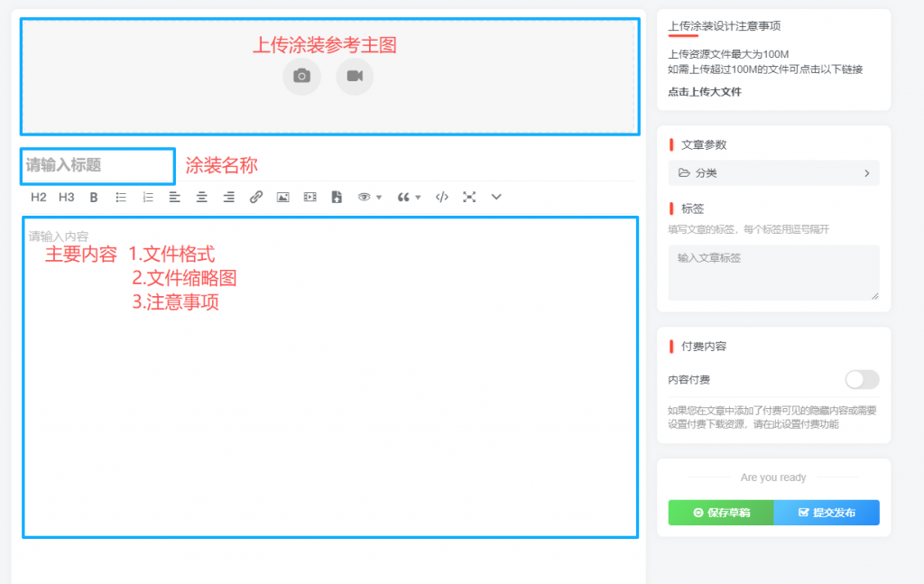Click the 提交发布 publish button
Screen dimensions: 924x584
826,512
